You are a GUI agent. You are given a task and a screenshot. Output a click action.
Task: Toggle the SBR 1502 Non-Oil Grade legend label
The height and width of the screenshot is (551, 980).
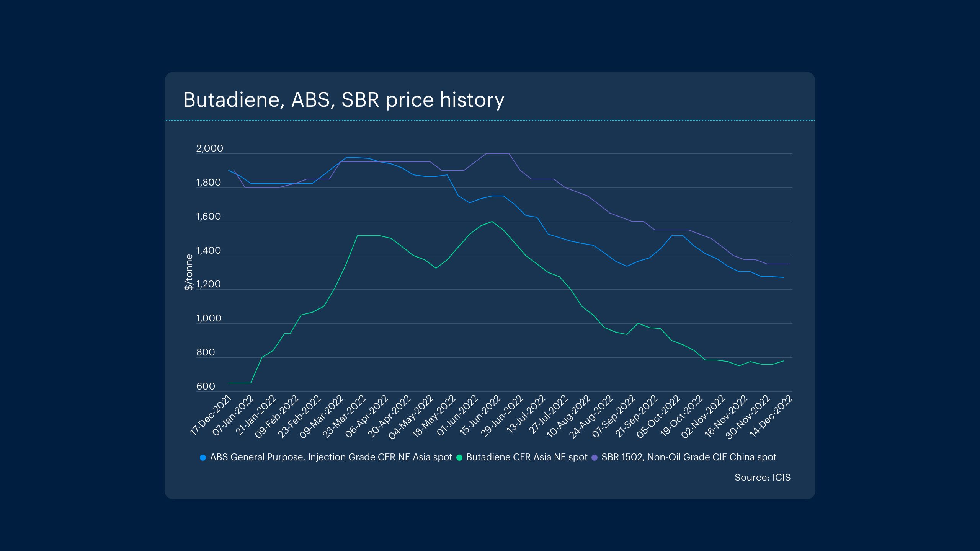[x=689, y=457]
